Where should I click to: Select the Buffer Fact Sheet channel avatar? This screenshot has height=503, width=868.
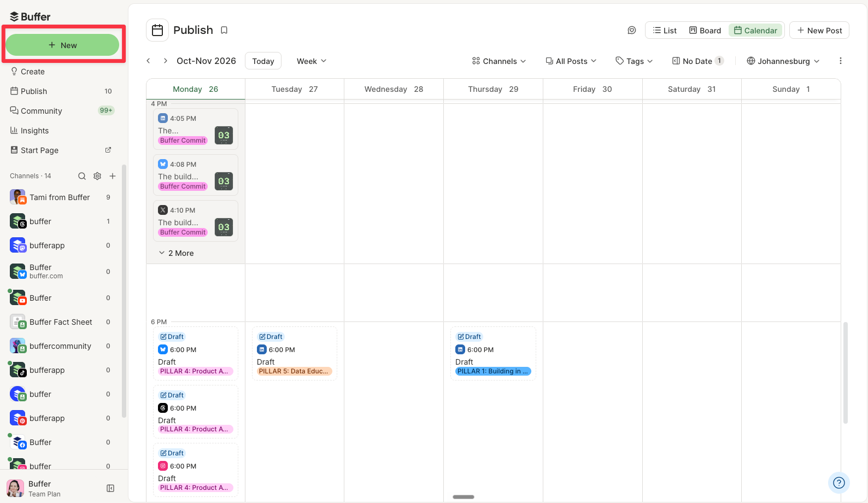[x=17, y=321]
